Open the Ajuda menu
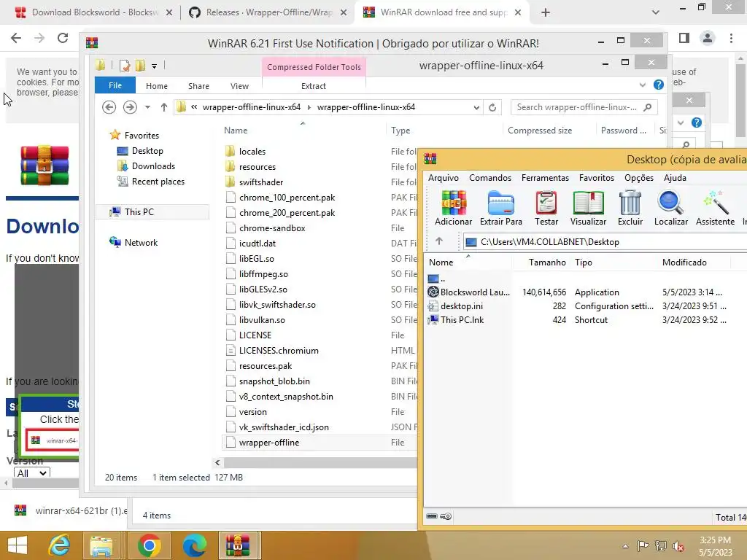 [675, 178]
